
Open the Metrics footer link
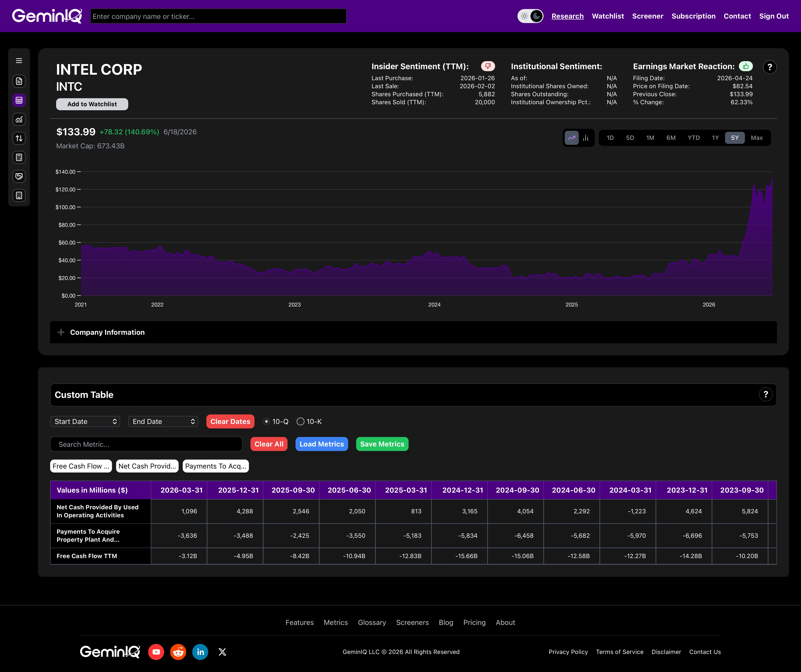336,622
